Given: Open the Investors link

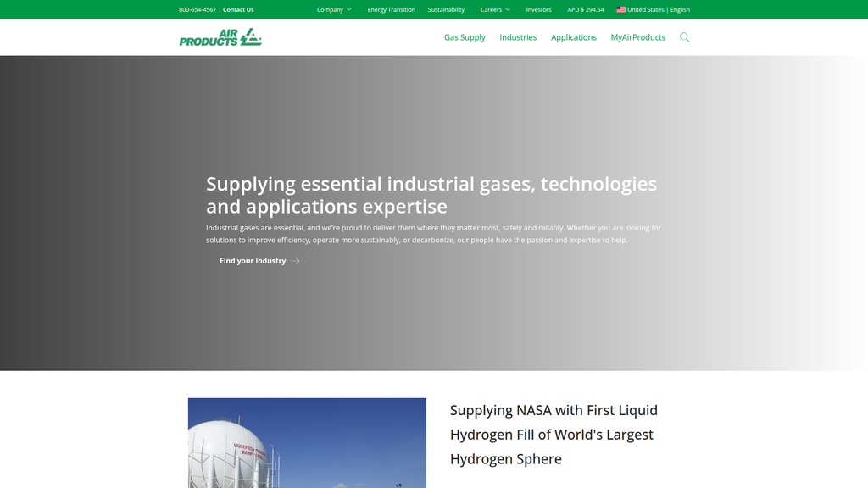Looking at the screenshot, I should point(538,9).
